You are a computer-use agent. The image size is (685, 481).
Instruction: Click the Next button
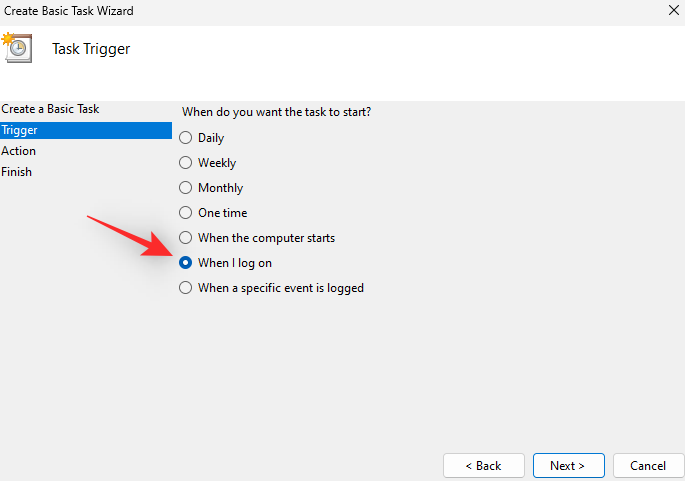coord(568,465)
